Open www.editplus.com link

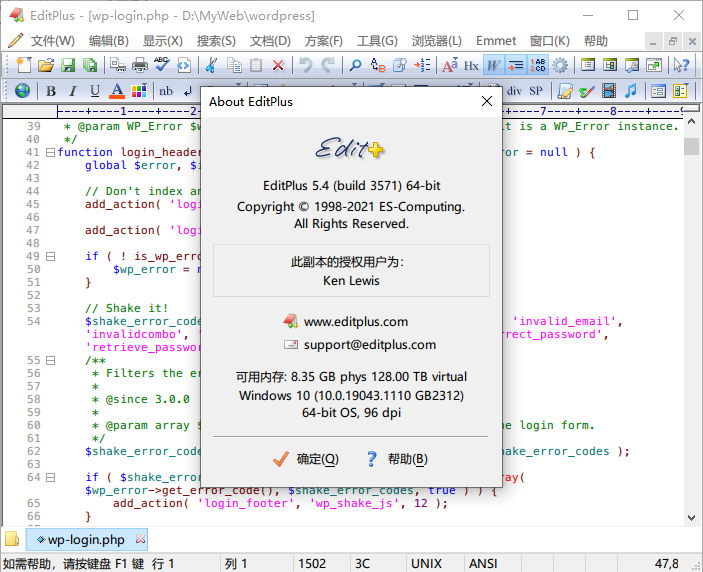(x=356, y=321)
